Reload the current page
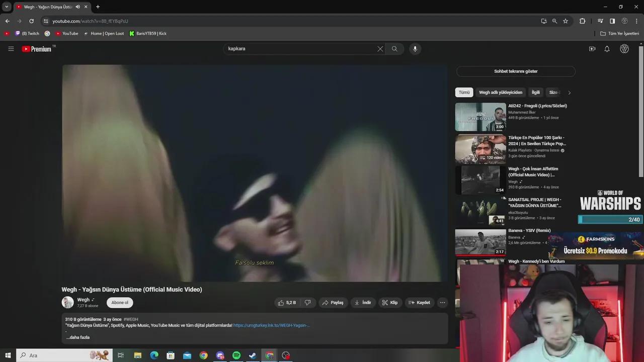Screen dimensions: 644x362 click(x=31, y=21)
